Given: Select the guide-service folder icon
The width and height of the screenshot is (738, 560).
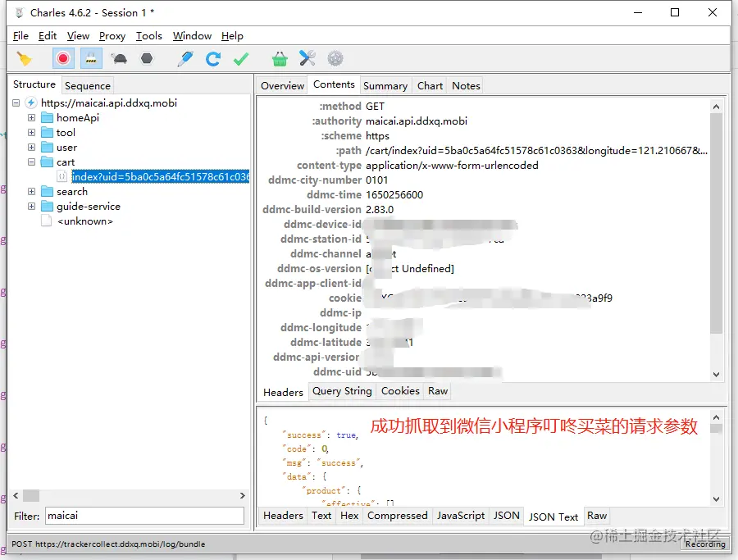Looking at the screenshot, I should point(47,206).
